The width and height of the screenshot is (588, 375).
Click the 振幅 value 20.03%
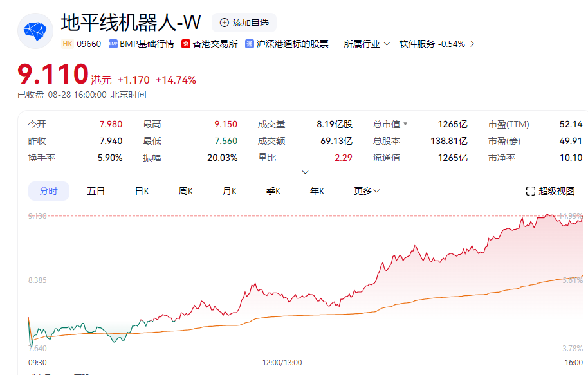(x=223, y=158)
